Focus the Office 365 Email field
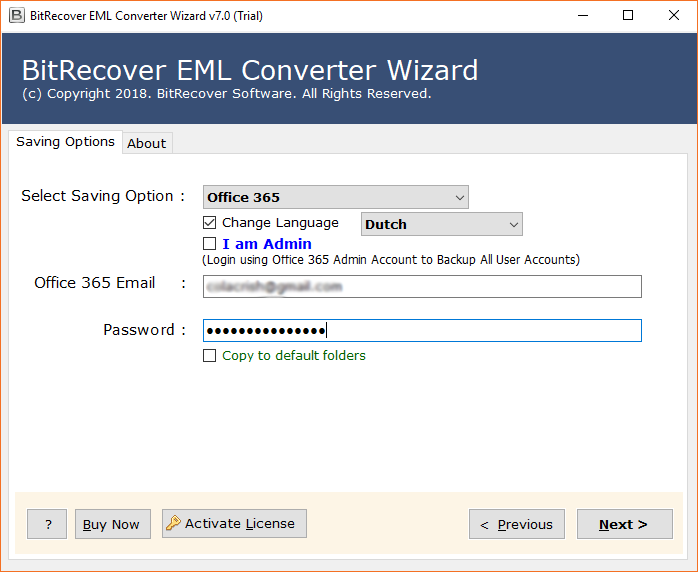Image resolution: width=698 pixels, height=572 pixels. click(x=422, y=286)
